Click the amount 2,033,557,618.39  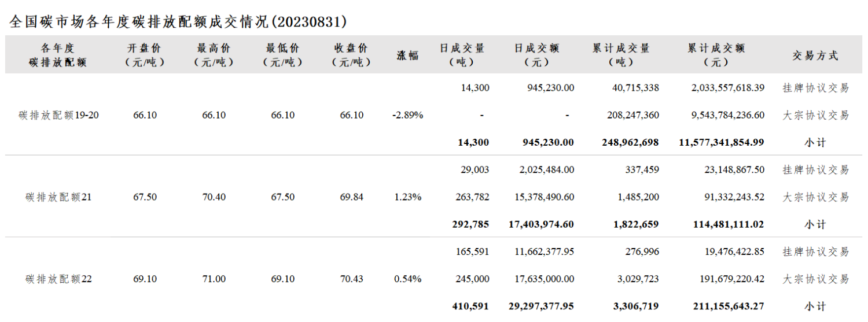(728, 88)
